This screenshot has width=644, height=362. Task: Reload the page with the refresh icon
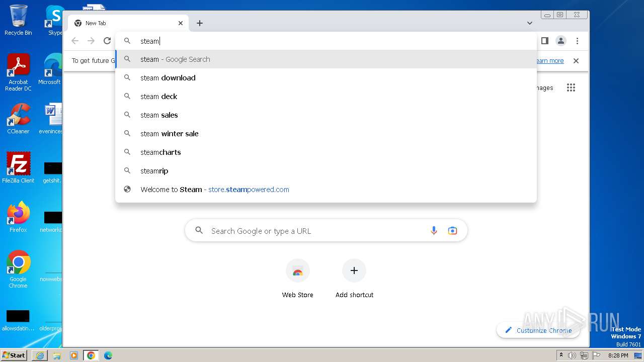(x=107, y=41)
